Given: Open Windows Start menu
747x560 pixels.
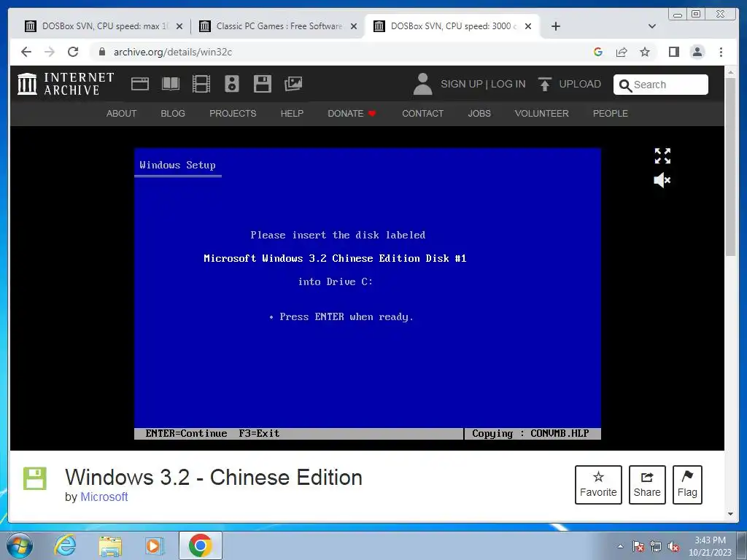Looking at the screenshot, I should pos(20,545).
